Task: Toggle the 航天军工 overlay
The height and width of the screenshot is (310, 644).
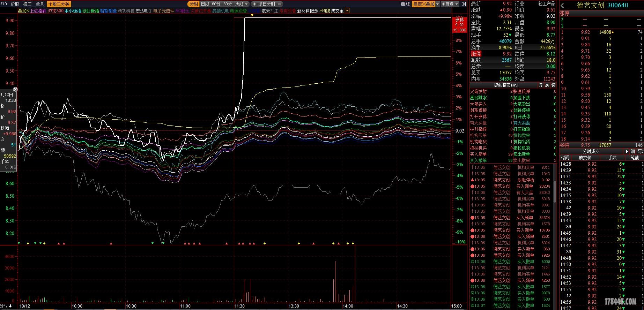Action: (x=270, y=11)
